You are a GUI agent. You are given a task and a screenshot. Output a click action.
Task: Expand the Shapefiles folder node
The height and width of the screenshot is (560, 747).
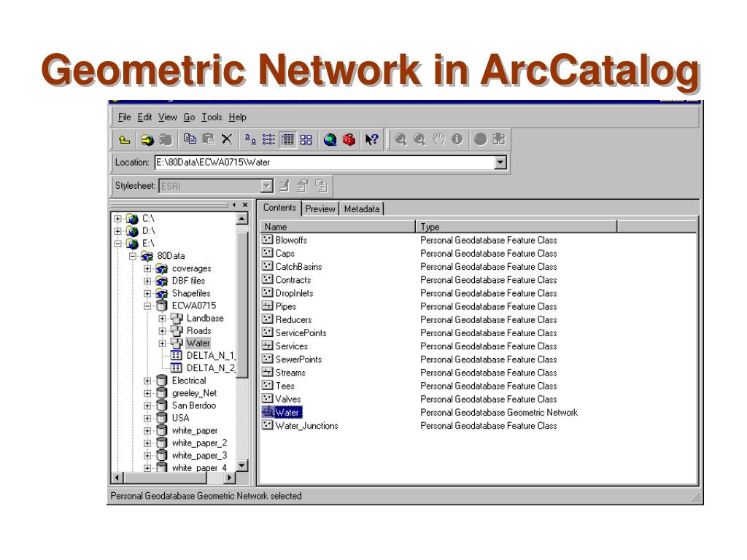click(x=147, y=293)
